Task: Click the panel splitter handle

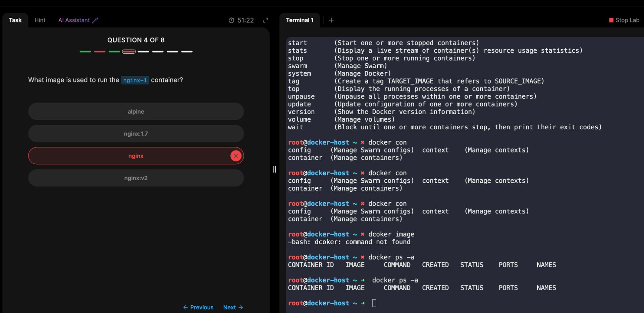Action: [274, 169]
